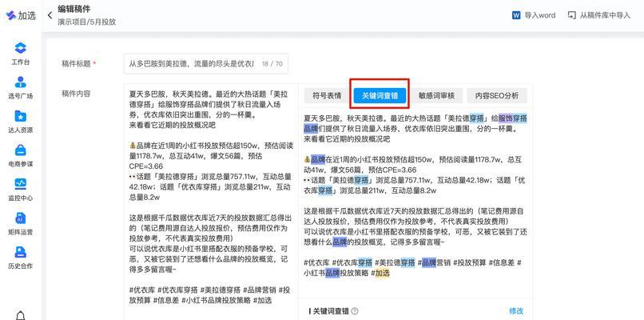Open 电商参谋 in the sidebar
Viewport: 644px width, 320px height.
point(21,155)
